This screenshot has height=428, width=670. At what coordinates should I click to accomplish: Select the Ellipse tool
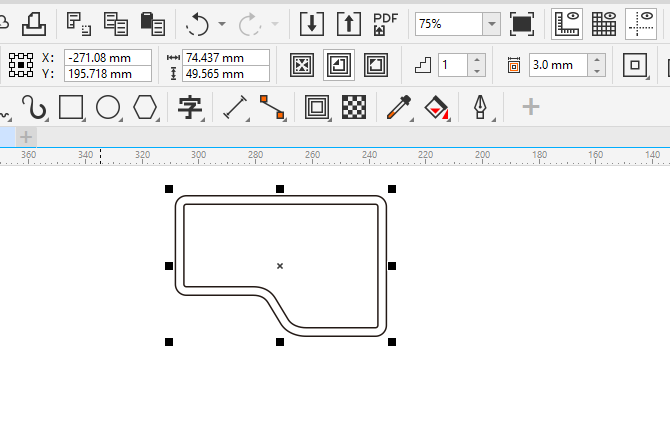[108, 107]
